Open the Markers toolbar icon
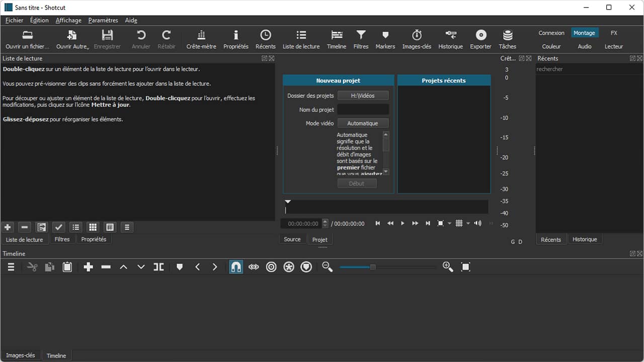This screenshot has height=362, width=644. [385, 40]
